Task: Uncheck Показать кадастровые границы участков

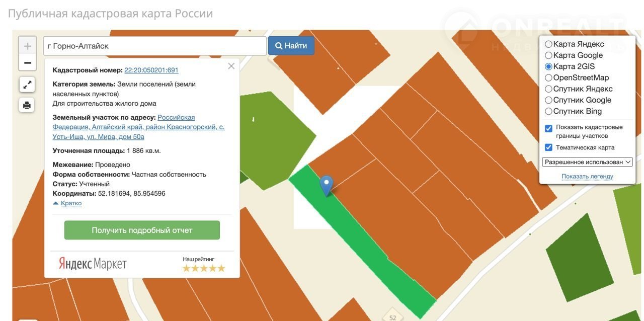Action: 548,128
